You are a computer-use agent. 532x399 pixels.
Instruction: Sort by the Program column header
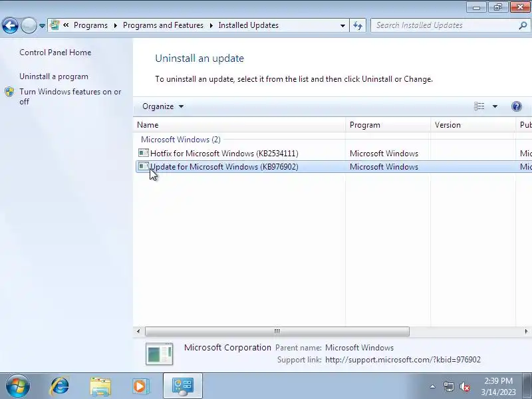coord(388,125)
